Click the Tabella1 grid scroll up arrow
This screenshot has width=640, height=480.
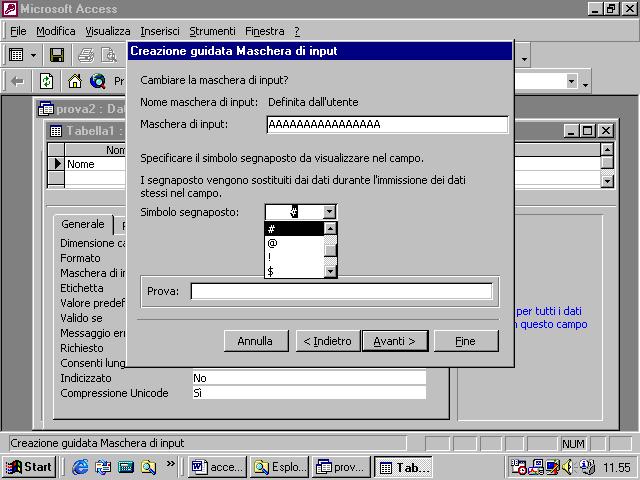[607, 150]
